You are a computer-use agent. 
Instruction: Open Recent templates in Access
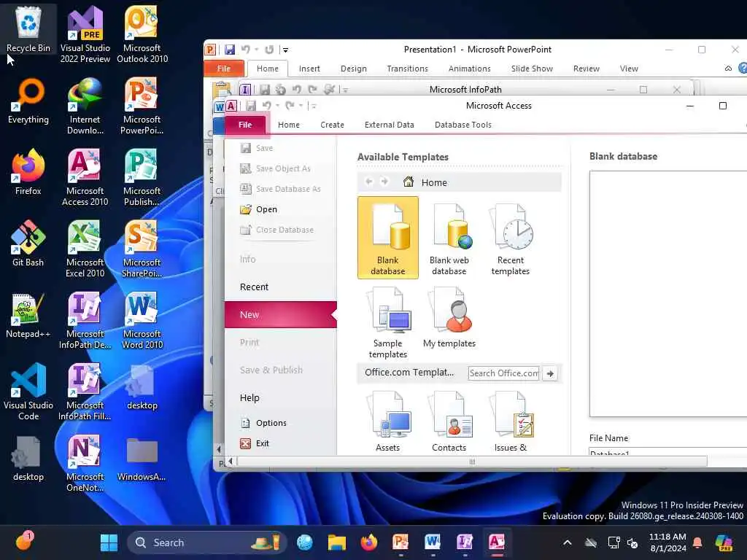(510, 238)
